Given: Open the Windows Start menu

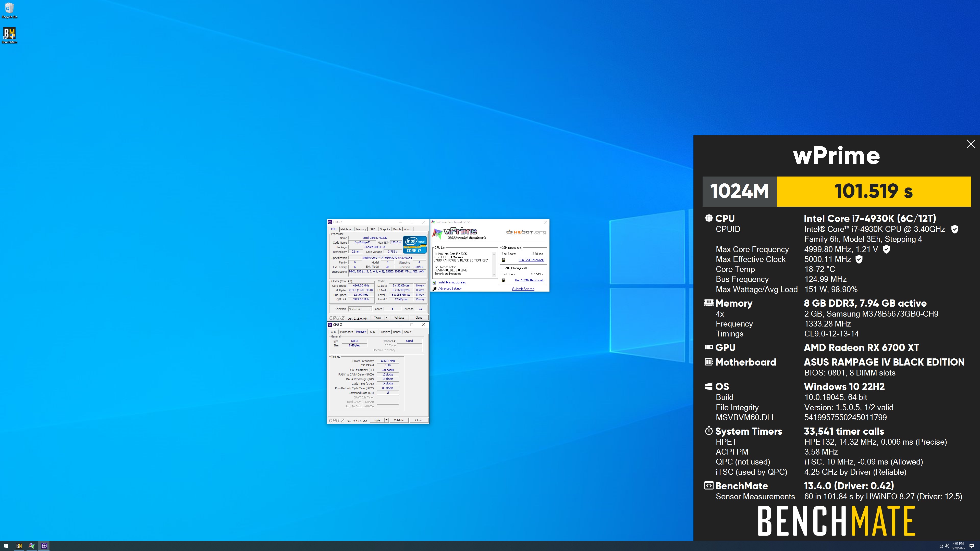Looking at the screenshot, I should 6,546.
